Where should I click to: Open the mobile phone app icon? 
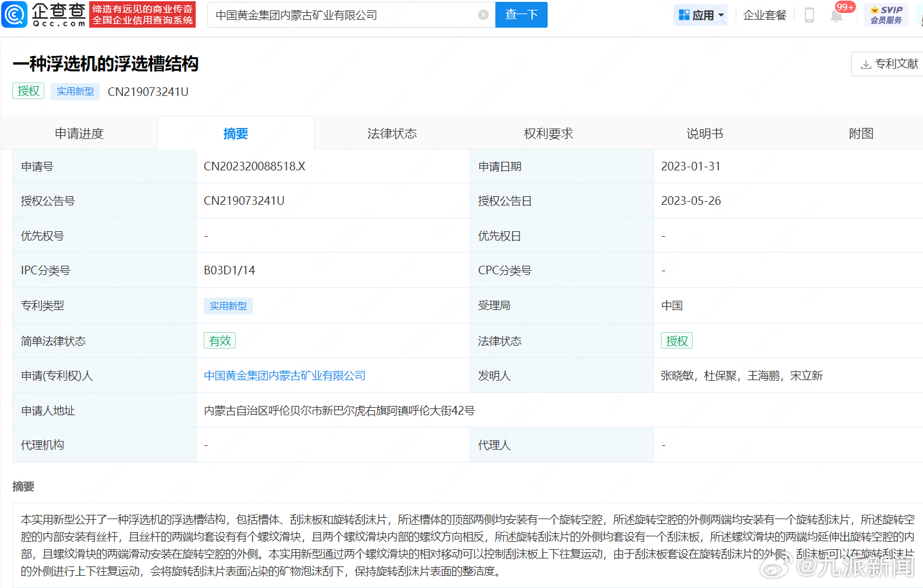point(809,15)
